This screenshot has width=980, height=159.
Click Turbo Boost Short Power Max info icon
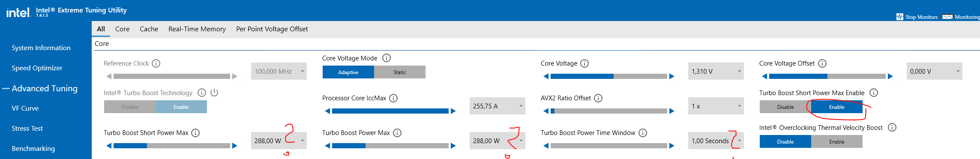coord(195,133)
